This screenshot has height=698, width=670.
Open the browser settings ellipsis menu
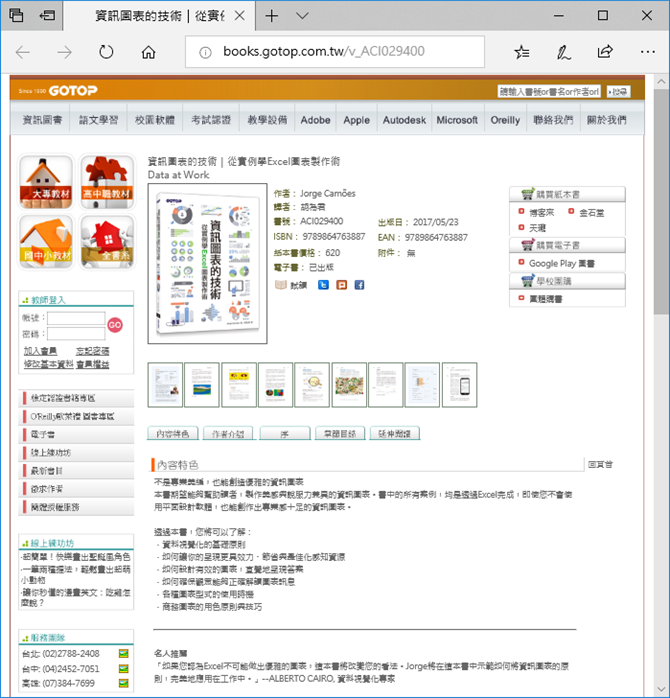click(647, 52)
